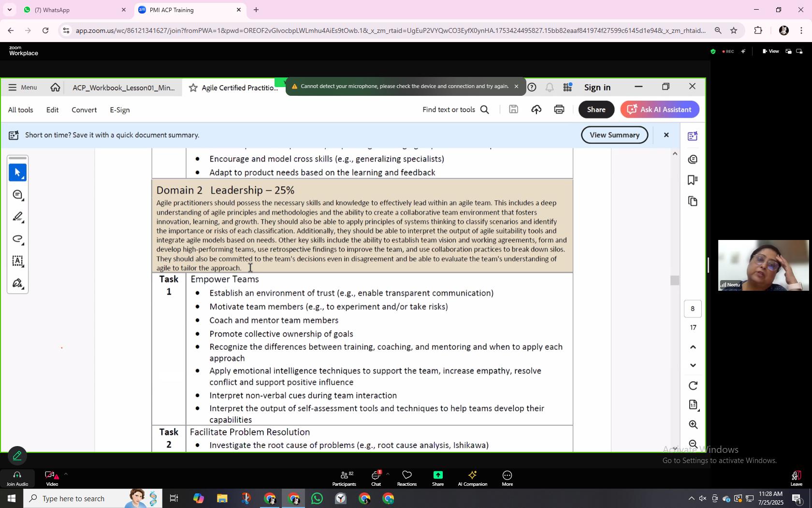Image resolution: width=812 pixels, height=508 pixels.
Task: Open the bookmarks panel icon
Action: 693,180
